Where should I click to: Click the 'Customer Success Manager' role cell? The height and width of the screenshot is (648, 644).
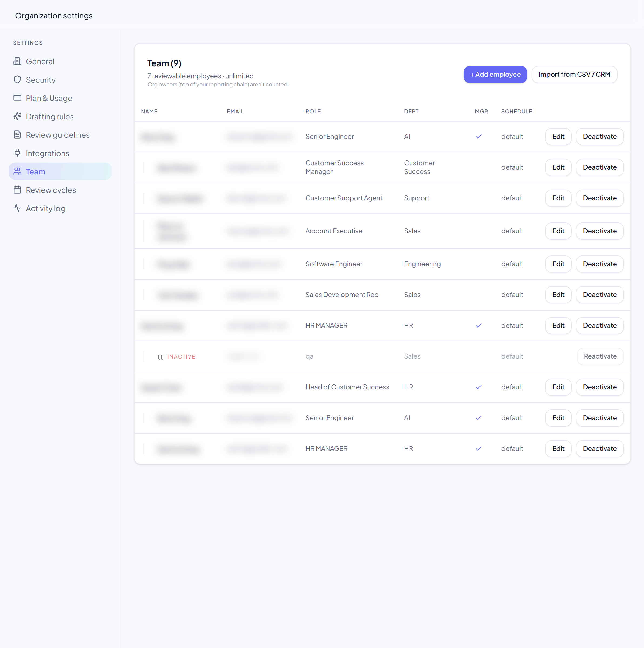334,167
